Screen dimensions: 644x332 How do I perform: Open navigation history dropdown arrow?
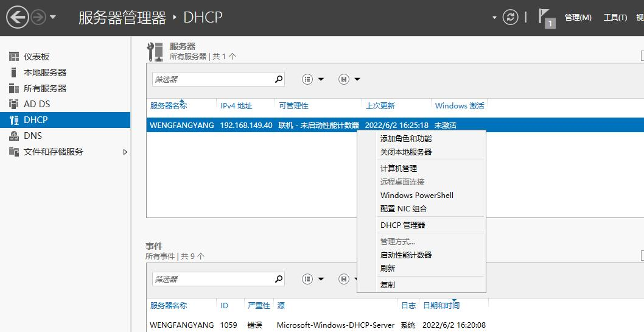pyautogui.click(x=52, y=18)
